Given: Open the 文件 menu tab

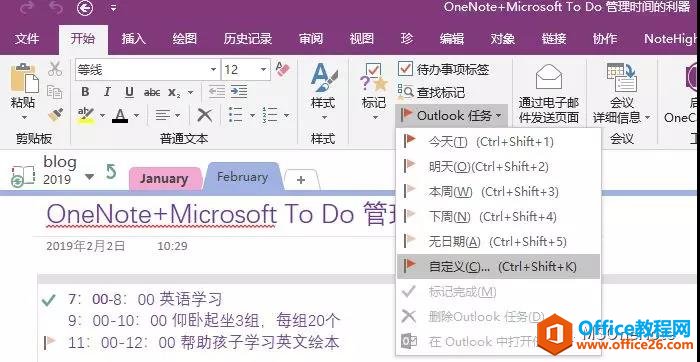Looking at the screenshot, I should tap(27, 39).
